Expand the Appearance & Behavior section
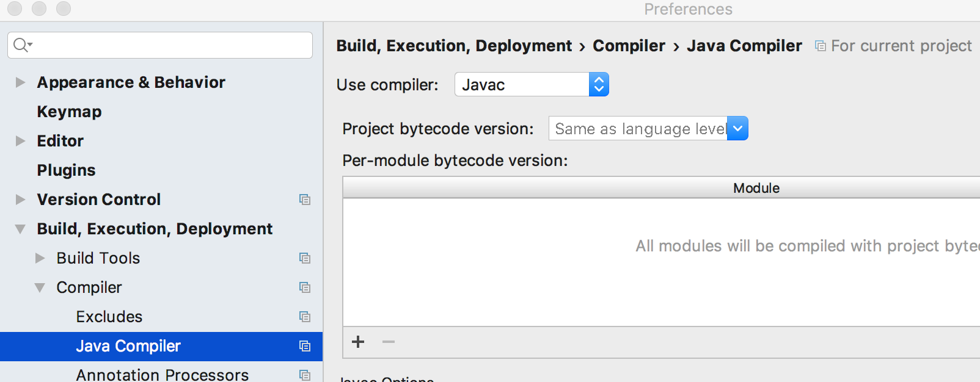 (x=20, y=82)
